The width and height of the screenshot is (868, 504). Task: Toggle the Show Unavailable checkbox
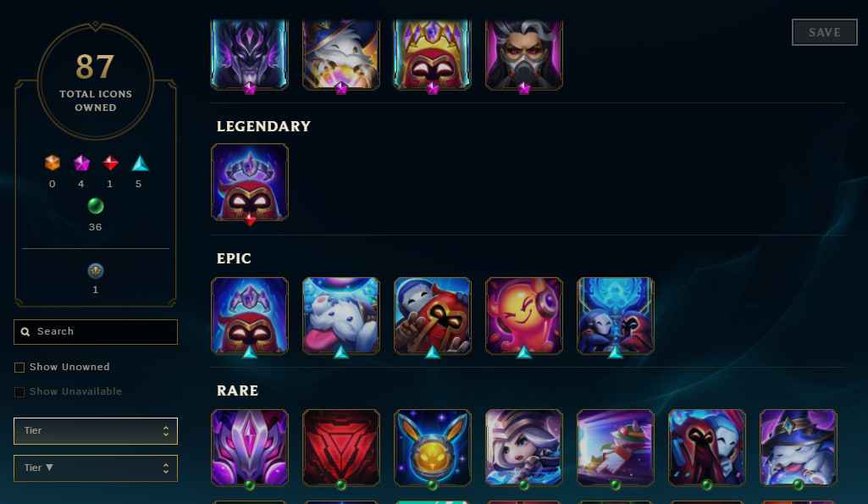tap(19, 391)
